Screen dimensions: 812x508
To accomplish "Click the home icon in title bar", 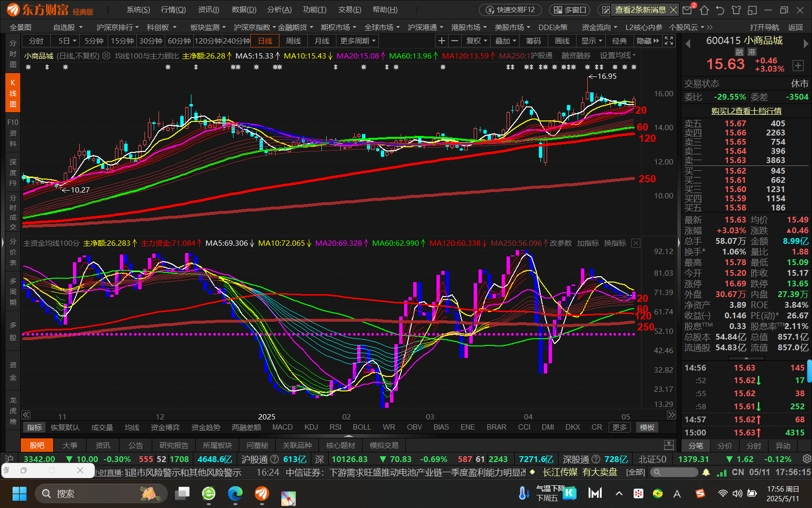I will coord(704,10).
